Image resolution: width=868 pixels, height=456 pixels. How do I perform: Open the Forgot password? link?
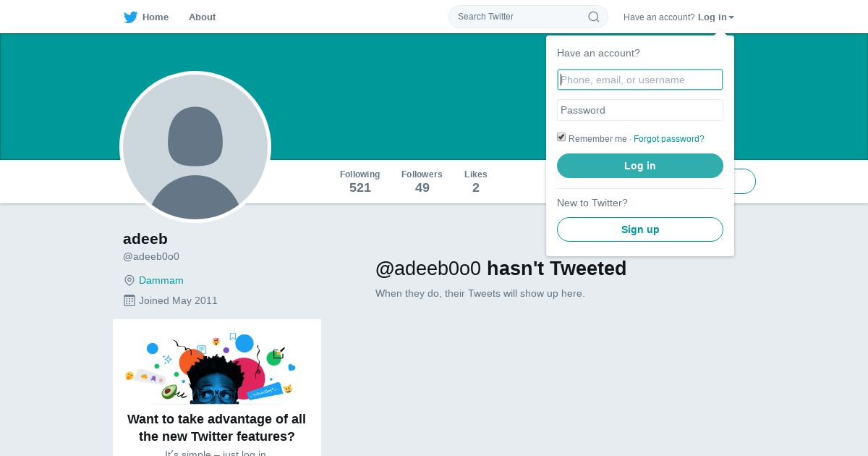click(668, 139)
